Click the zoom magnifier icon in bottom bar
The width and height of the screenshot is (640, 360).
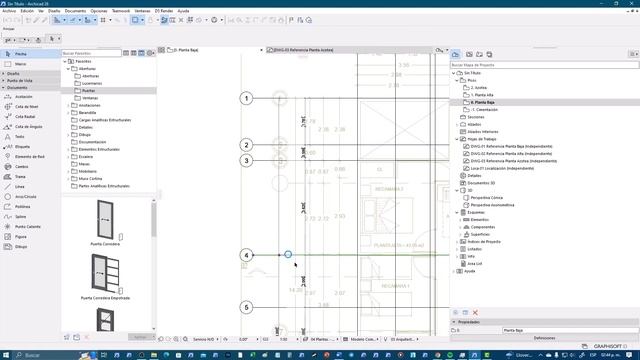click(185, 339)
